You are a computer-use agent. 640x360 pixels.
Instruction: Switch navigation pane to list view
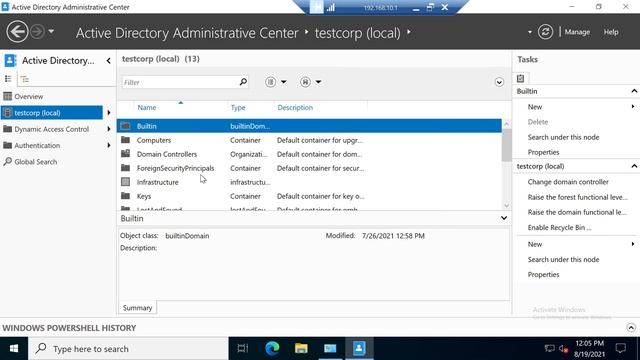[8, 79]
